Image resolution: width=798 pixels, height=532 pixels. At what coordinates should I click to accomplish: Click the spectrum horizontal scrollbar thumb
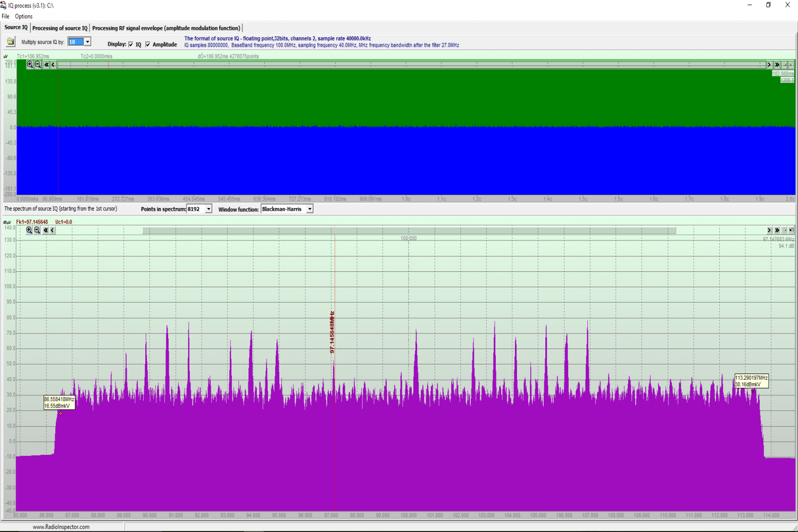point(409,230)
